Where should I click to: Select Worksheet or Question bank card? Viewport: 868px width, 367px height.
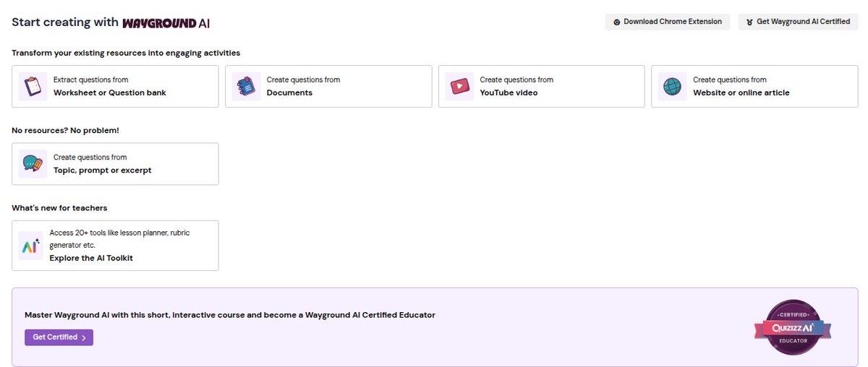115,87
